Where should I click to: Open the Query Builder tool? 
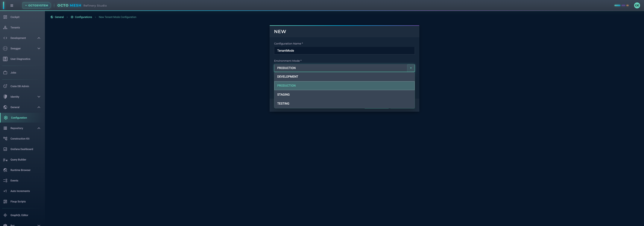[18, 160]
